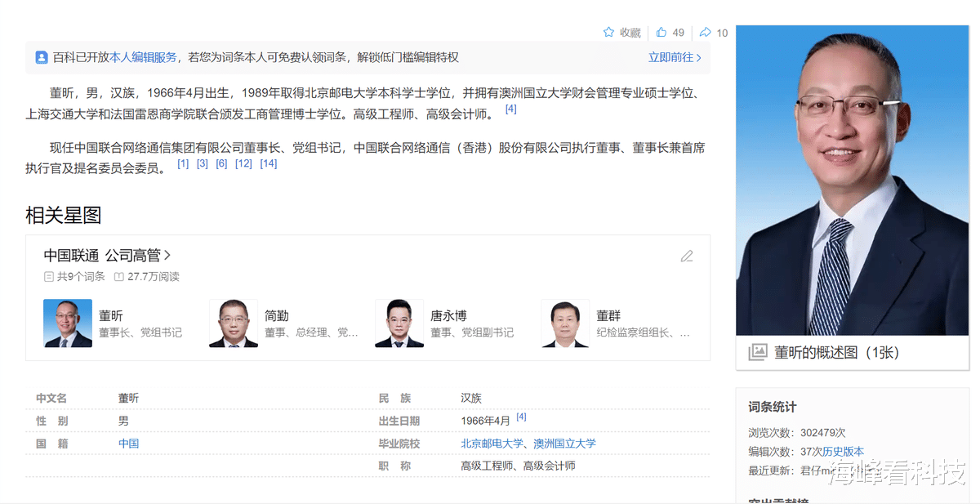
Task: Select 1966年4月 birth date value
Action: [x=486, y=421]
